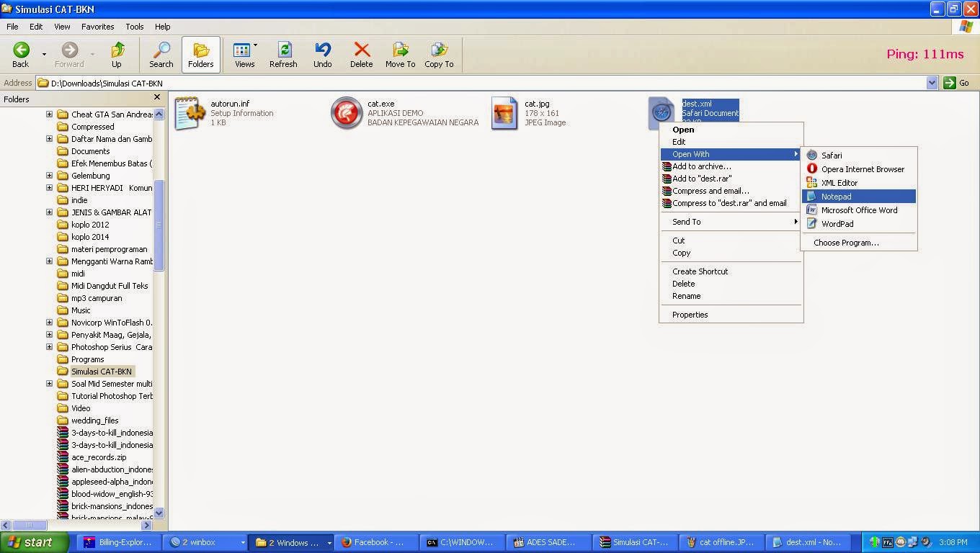Select the Simulasi CAT-BKN tree folder
The width and height of the screenshot is (980, 553).
[95, 372]
